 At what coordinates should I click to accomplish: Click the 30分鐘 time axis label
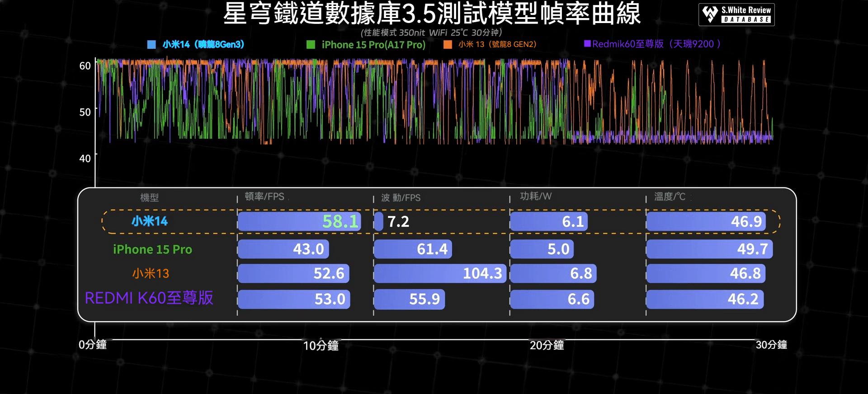(771, 345)
